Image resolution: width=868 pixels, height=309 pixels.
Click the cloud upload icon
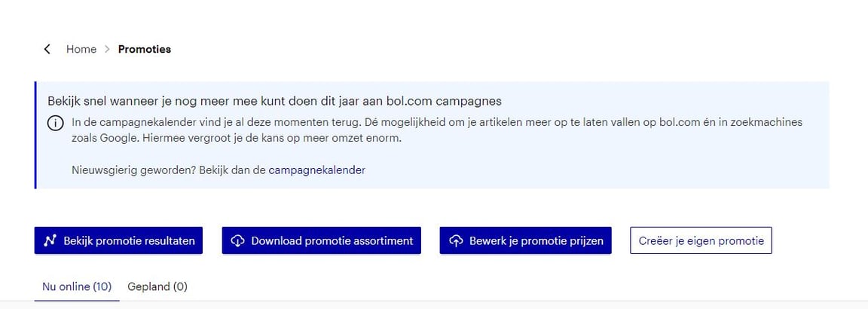(x=455, y=241)
